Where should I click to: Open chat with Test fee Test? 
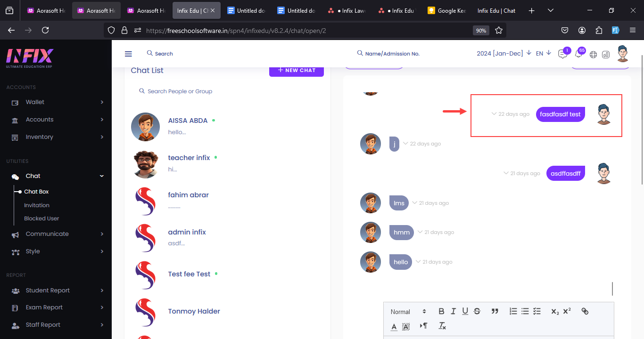pos(227,275)
